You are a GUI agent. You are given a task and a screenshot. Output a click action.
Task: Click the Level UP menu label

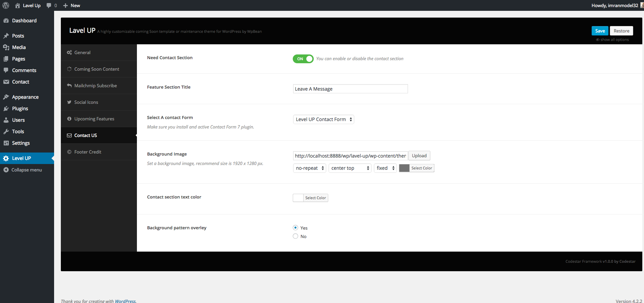(x=22, y=158)
